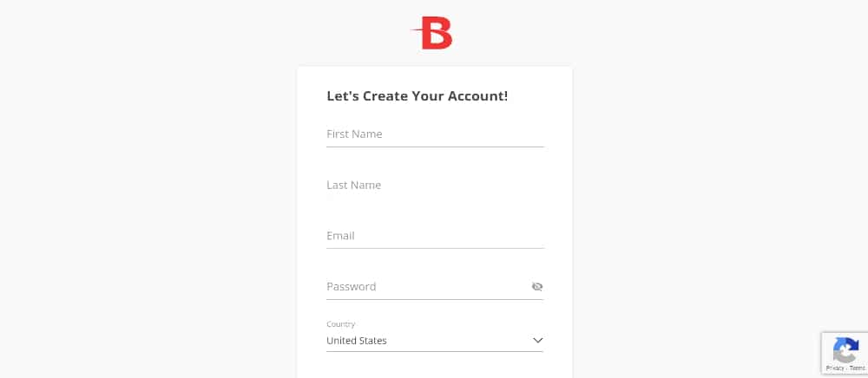Show the hidden password with eye icon
The height and width of the screenshot is (378, 868).
[x=537, y=287]
